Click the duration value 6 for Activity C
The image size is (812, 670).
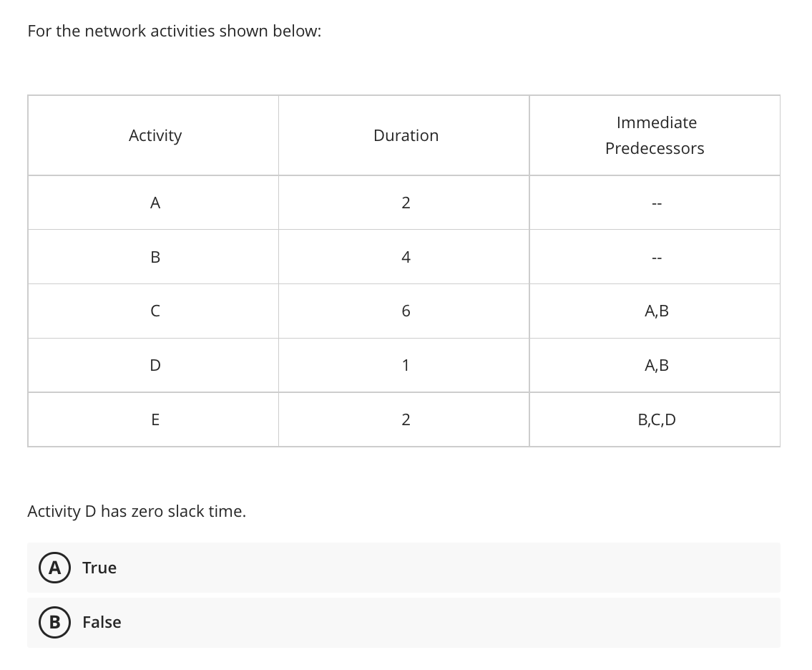(x=406, y=311)
